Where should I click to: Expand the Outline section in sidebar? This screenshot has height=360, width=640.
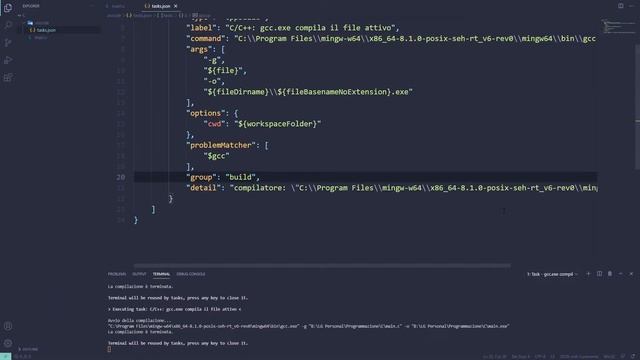pyautogui.click(x=29, y=349)
